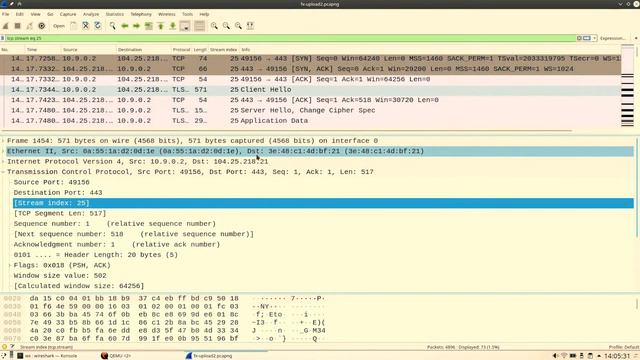Screen dimensions: 640x360
Task: Expand the Flags: 0x018 (PSH, ACK) node
Action: pos(10,265)
